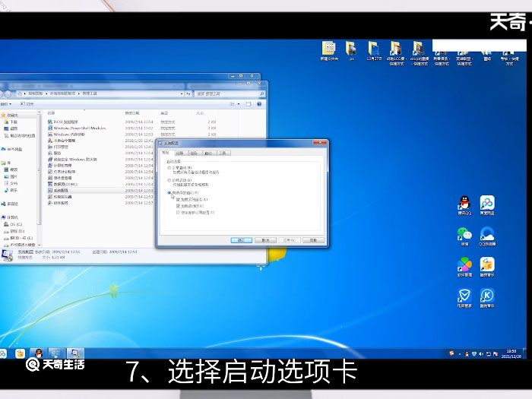The image size is (532, 399).
Task: Open the Tencent QQ penguin desktop shortcut
Action: (464, 206)
